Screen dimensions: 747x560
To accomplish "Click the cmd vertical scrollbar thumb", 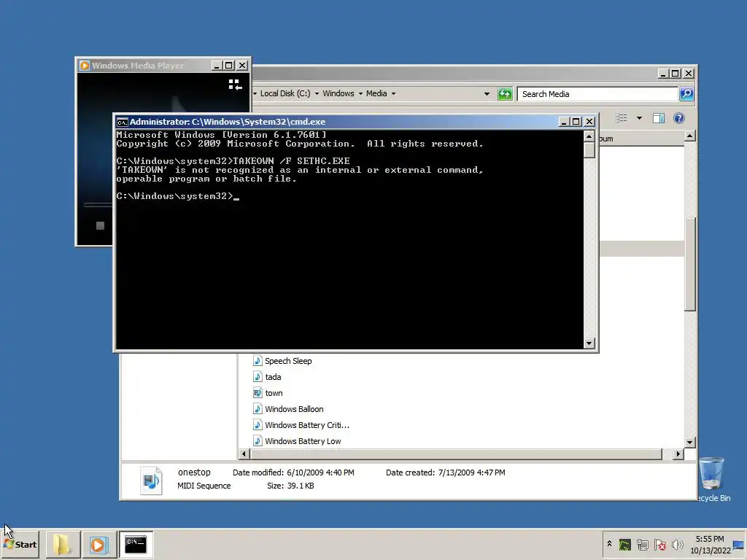I will tap(589, 150).
